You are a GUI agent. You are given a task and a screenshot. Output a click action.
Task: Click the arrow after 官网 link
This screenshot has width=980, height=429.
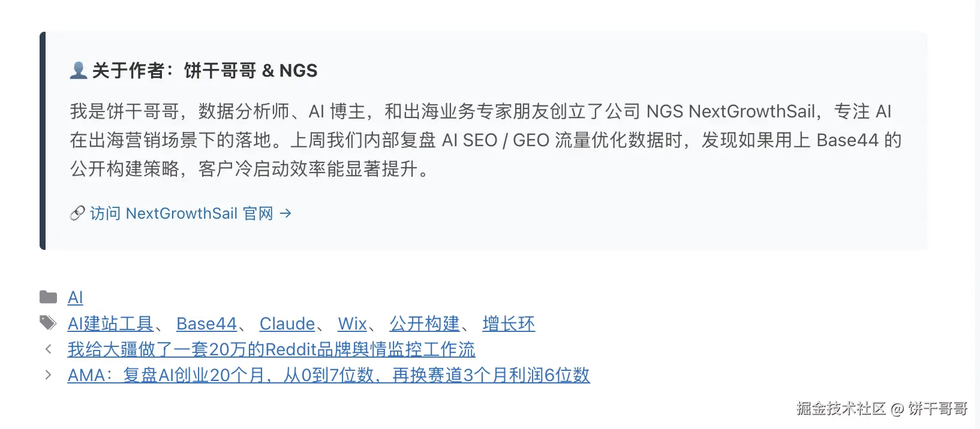285,213
